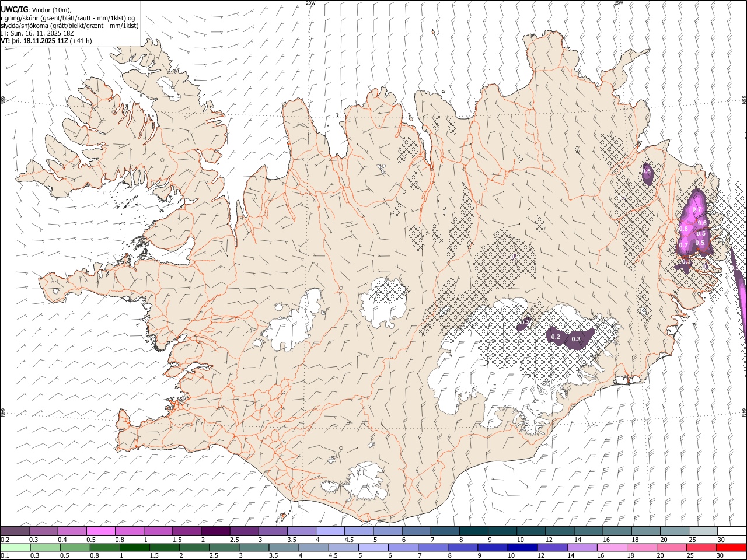Select the pale grey 25 snow scale swatch
This screenshot has width=747, height=560.
(704, 531)
